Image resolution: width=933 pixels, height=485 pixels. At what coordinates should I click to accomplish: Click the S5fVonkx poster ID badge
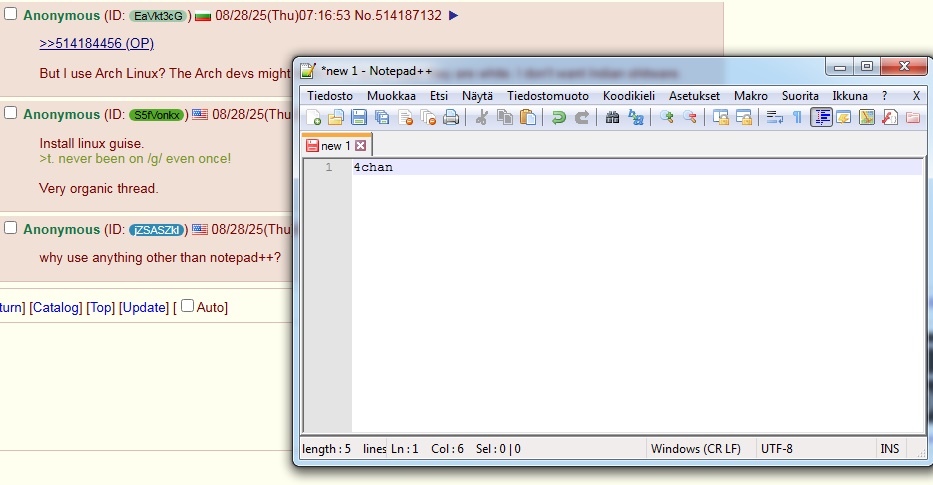tap(156, 115)
